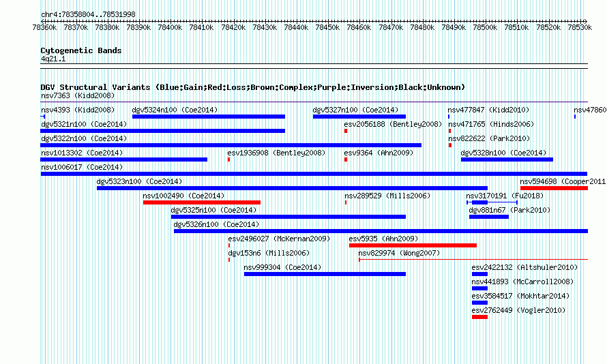Click the 78470k ruler tick label
The image size is (607, 364).
pyautogui.click(x=391, y=27)
